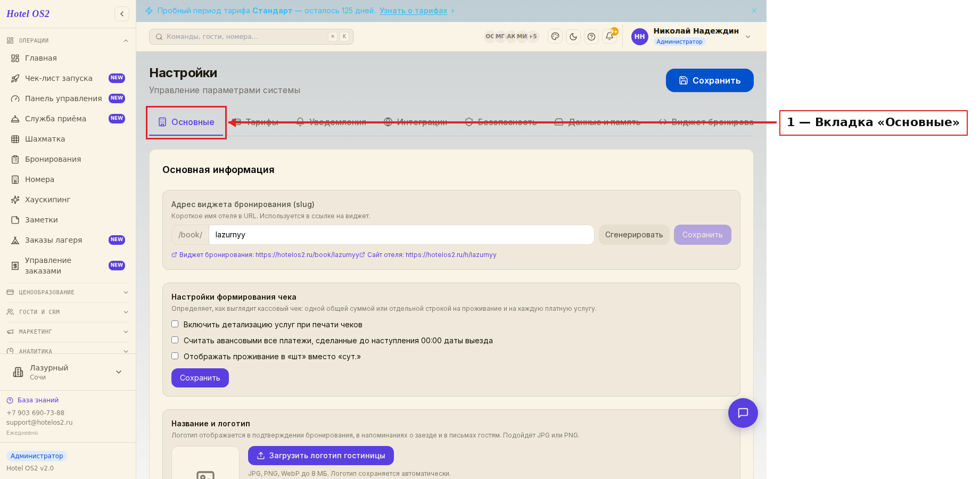Check the авансовыми платежи option

pos(175,340)
